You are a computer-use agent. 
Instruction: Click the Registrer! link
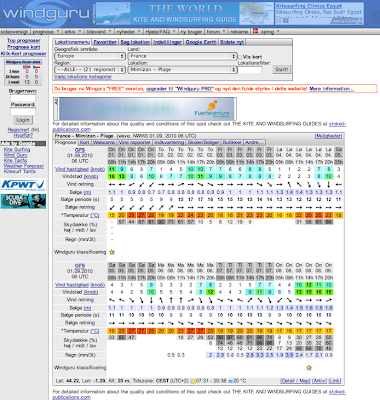[18, 130]
